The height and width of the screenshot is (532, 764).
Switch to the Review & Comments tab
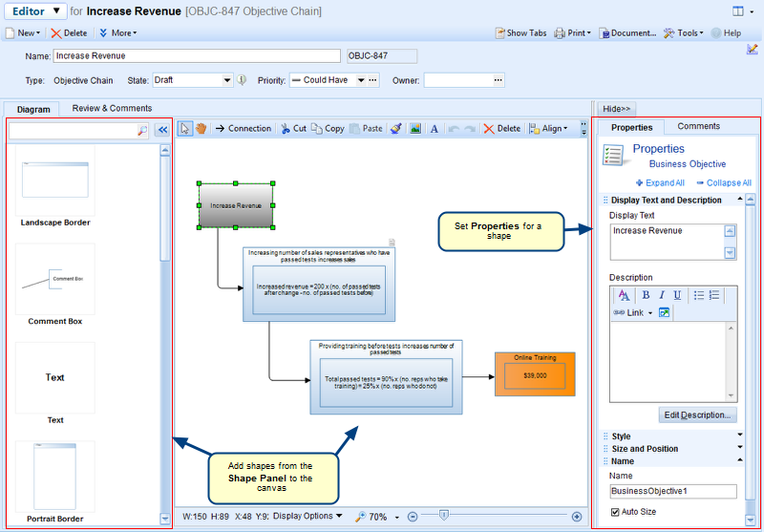point(112,109)
